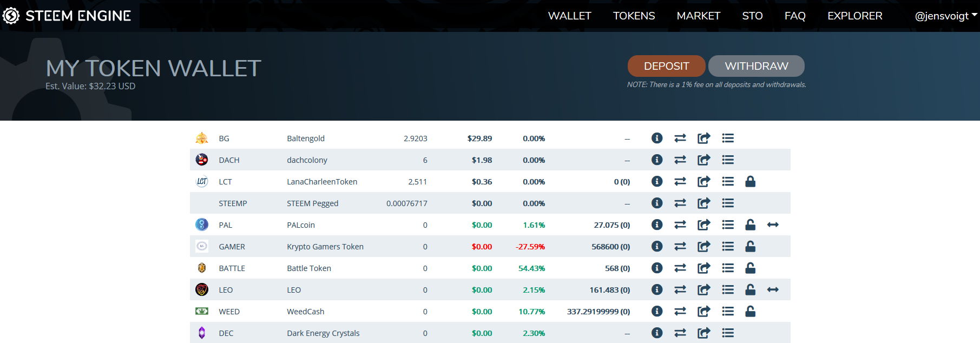The width and height of the screenshot is (980, 343).
Task: Click the DEPOSIT button
Action: pyautogui.click(x=667, y=66)
